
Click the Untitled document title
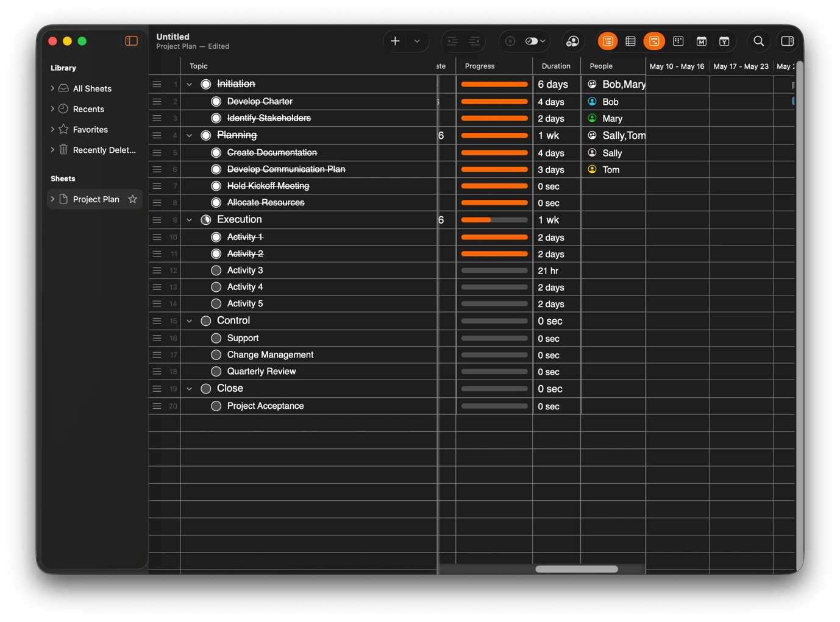click(x=173, y=37)
